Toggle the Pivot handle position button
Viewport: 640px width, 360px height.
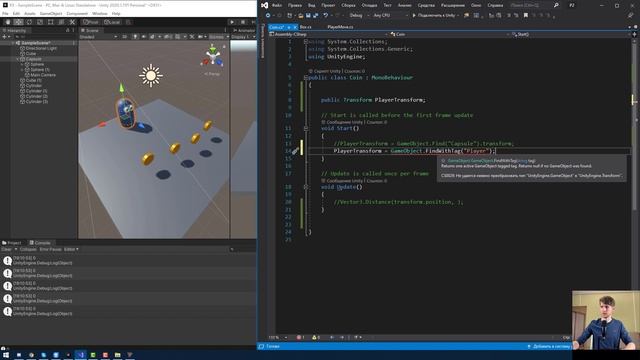coord(91,22)
